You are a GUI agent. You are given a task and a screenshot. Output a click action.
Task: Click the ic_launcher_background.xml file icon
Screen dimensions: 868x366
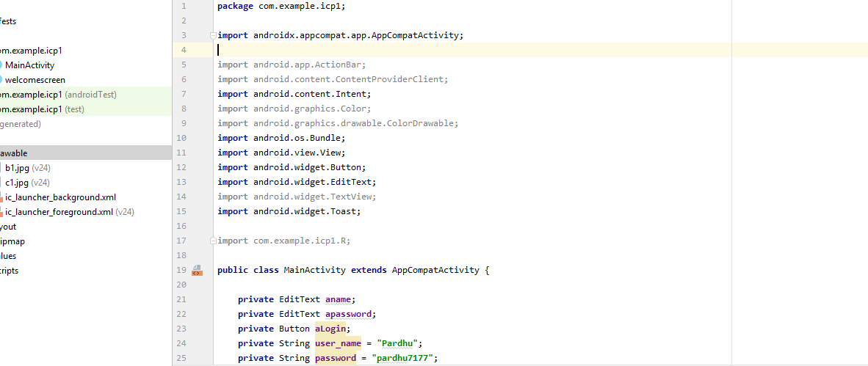coord(1,198)
